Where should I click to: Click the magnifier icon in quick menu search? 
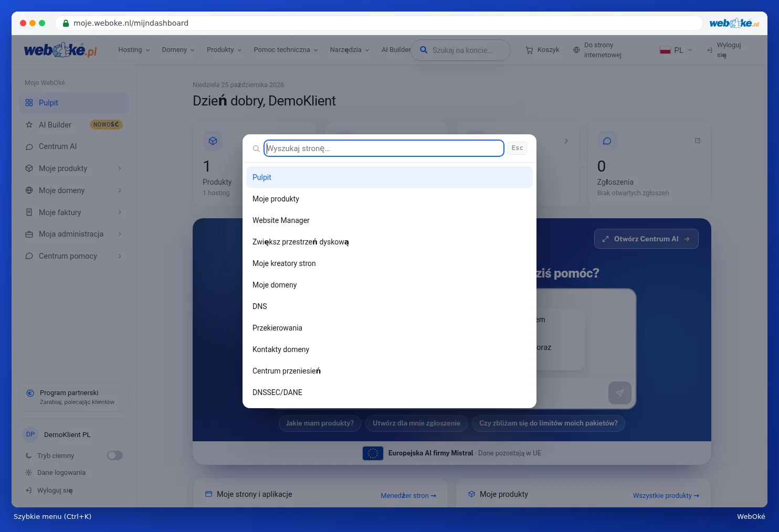click(x=256, y=148)
